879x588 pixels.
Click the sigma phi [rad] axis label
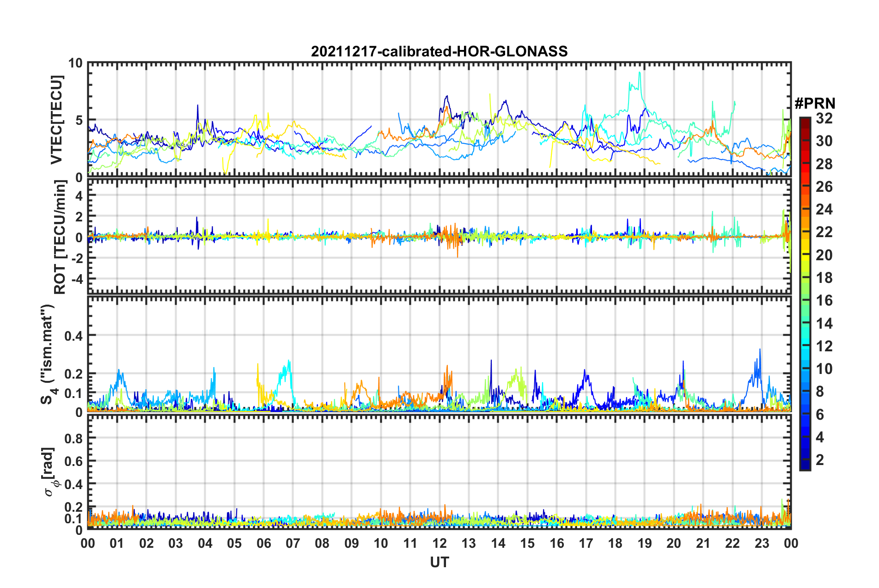click(x=49, y=472)
